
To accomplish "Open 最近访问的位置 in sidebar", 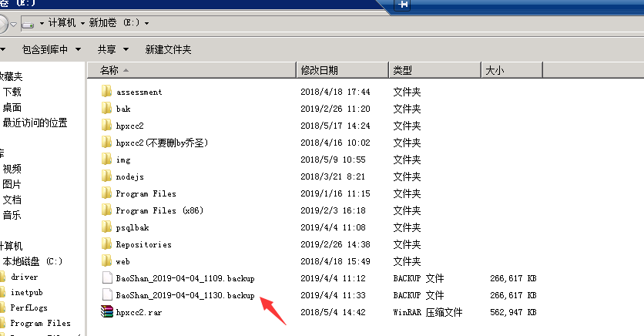I will (x=35, y=123).
